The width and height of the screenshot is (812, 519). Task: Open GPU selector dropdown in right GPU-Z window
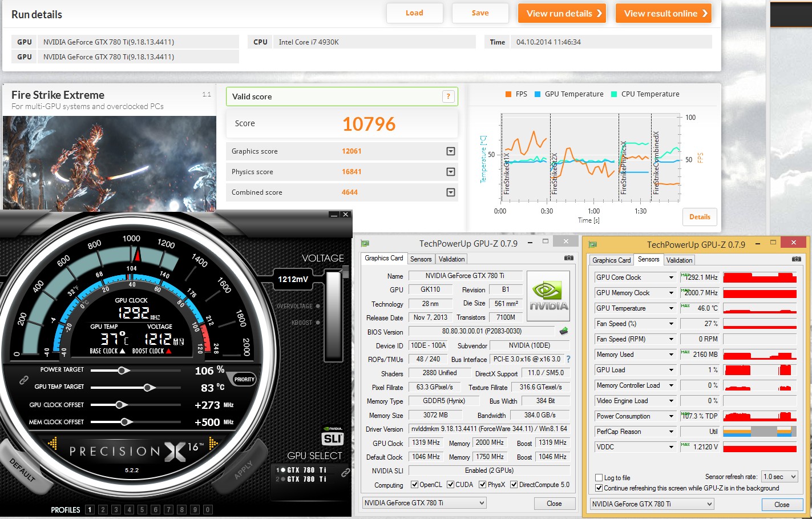tap(652, 504)
